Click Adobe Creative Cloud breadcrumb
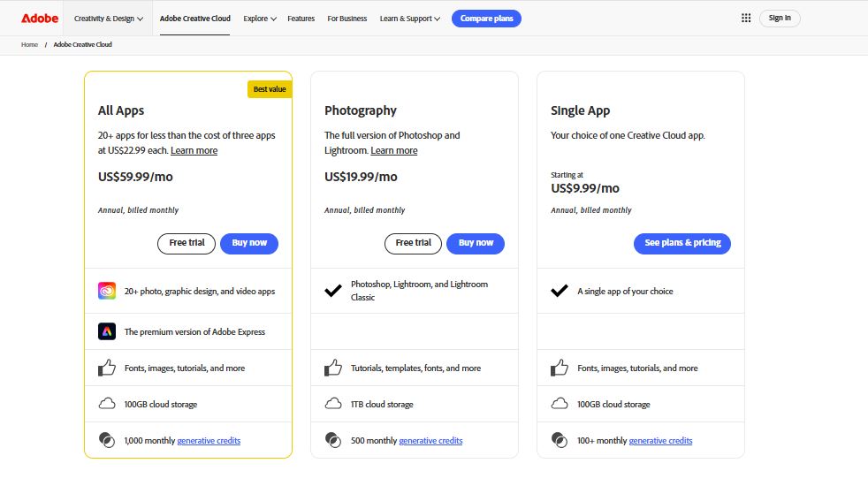868x486 pixels. (x=82, y=44)
